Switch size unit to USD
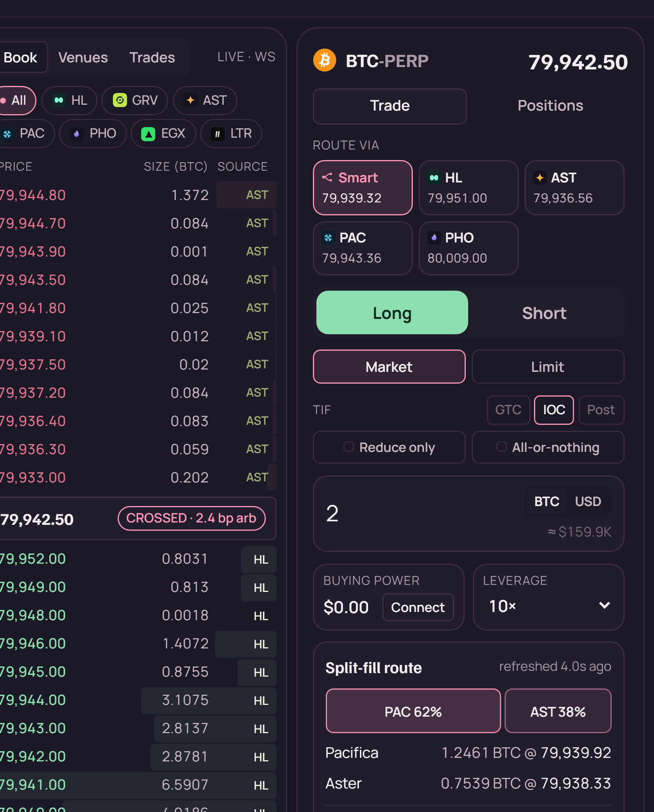This screenshot has width=654, height=812. [x=588, y=501]
